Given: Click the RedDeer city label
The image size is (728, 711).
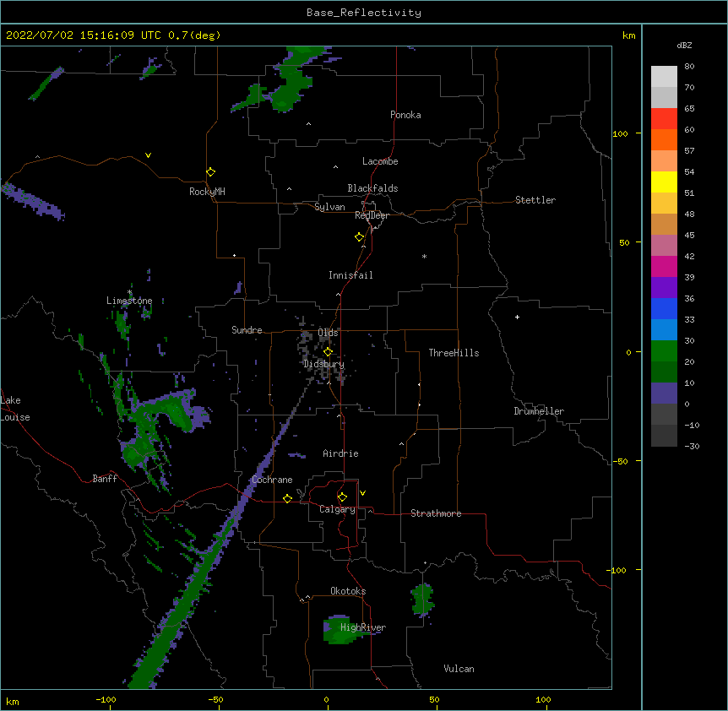Looking at the screenshot, I should [x=372, y=215].
